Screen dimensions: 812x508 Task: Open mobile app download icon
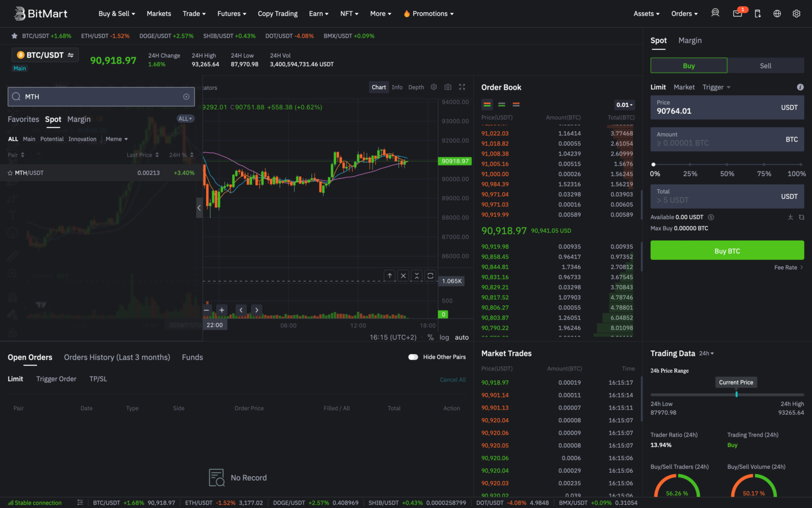758,13
